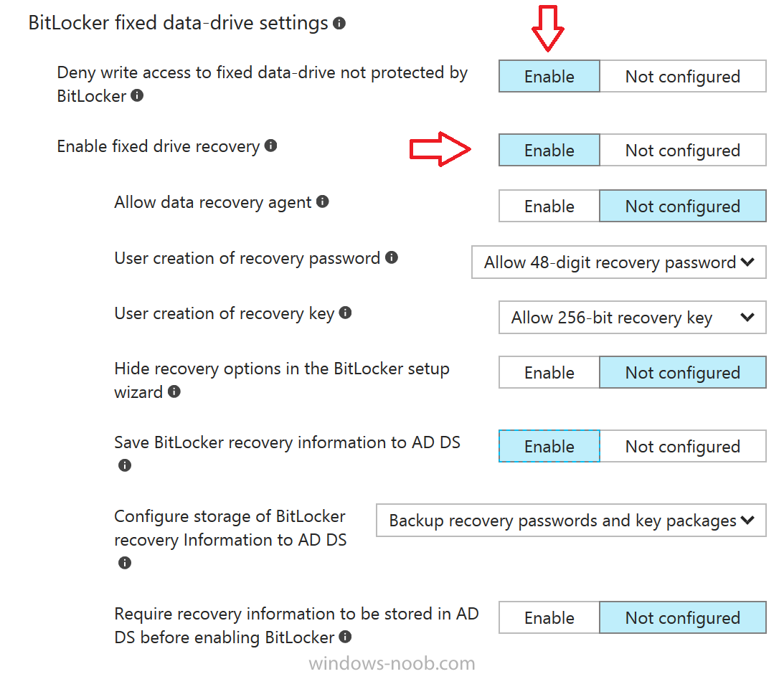Image resolution: width=784 pixels, height=674 pixels.
Task: Show info under Save BitLocker recovery information
Action: point(125,465)
